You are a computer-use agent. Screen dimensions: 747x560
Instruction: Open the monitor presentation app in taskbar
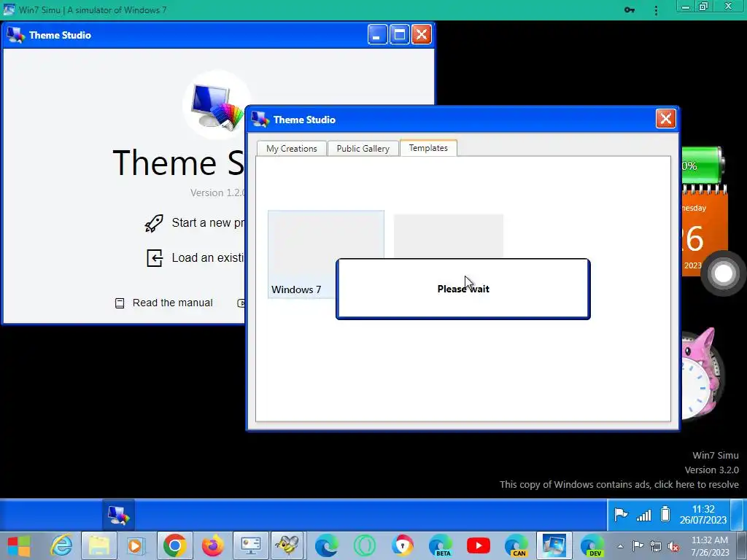click(251, 545)
